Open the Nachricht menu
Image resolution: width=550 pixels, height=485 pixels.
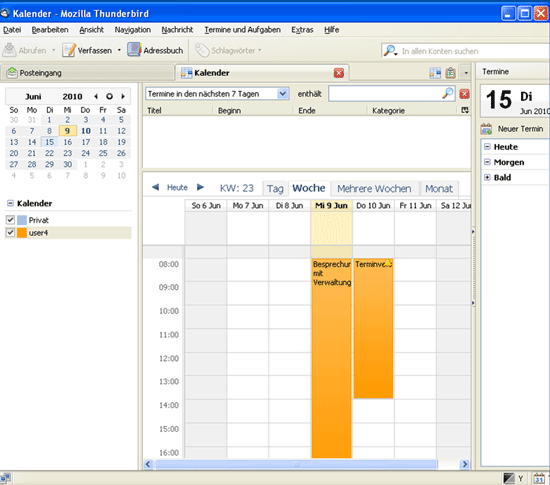[x=177, y=30]
